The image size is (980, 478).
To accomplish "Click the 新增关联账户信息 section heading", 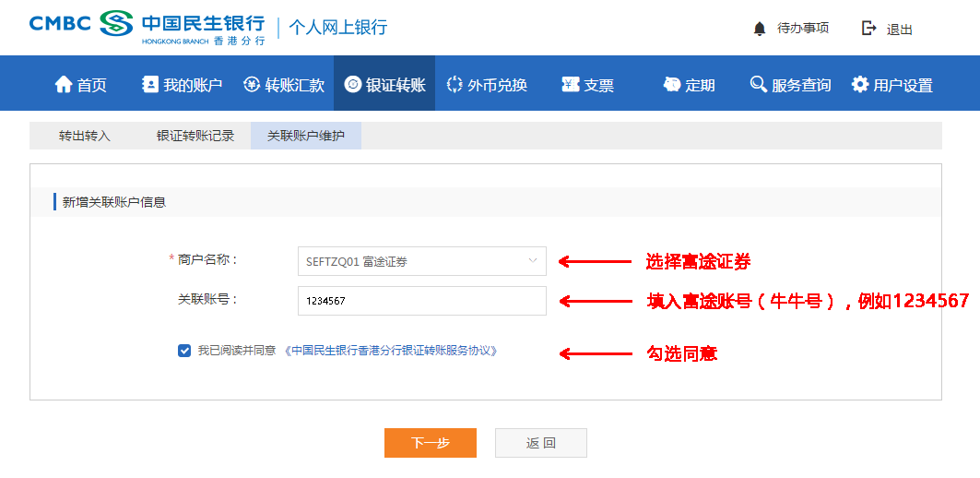I will [x=114, y=202].
